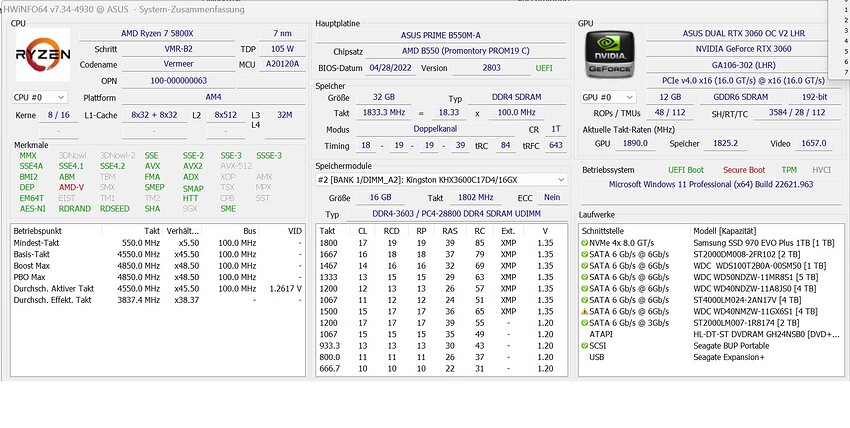
Task: Click the Video clock 1657.0 value
Action: [x=814, y=144]
